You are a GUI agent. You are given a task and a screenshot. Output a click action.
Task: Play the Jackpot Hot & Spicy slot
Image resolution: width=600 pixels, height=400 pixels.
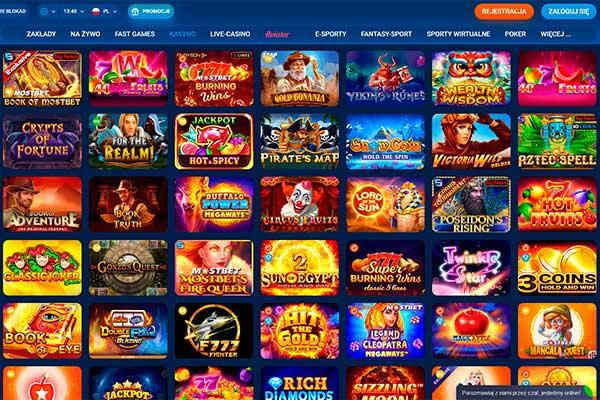(214, 141)
